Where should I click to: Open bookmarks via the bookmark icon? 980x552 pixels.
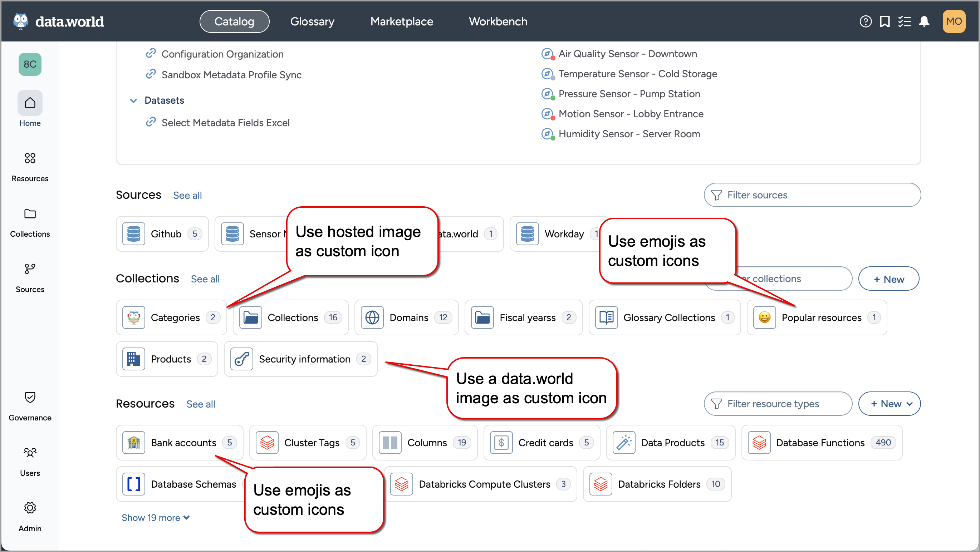(x=885, y=21)
